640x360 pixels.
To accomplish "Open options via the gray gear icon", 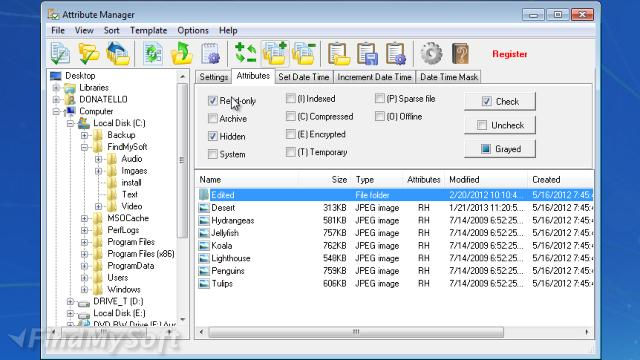I will tap(431, 53).
